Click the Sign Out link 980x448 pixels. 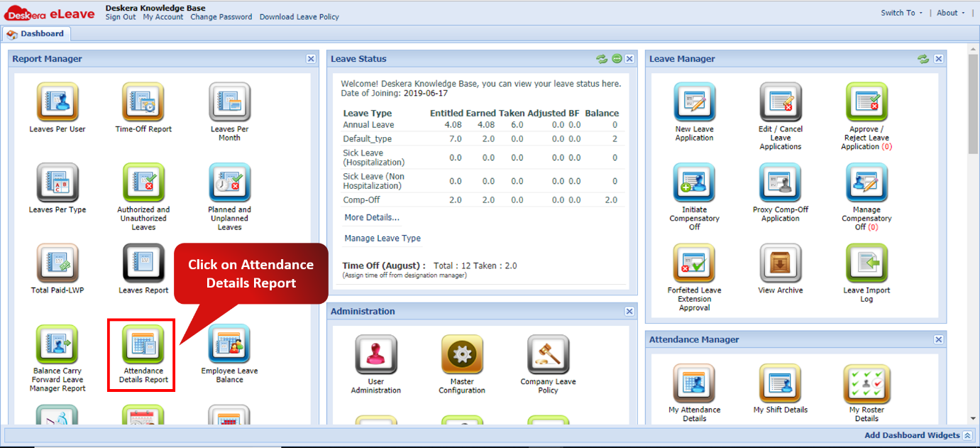coord(121,17)
